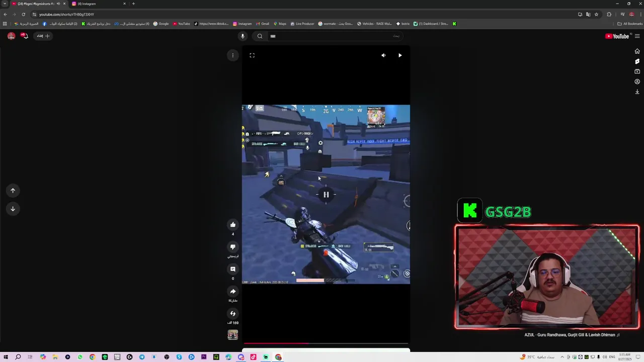This screenshot has height=362, width=644.
Task: Open the Extensions puzzle menu
Action: point(609,14)
